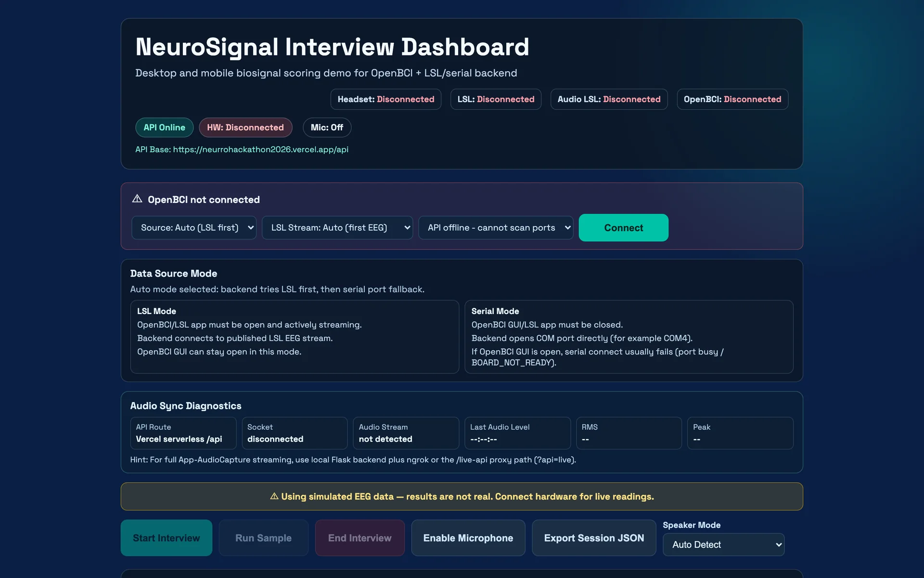Click the HW: Disconnected status pill

point(245,128)
